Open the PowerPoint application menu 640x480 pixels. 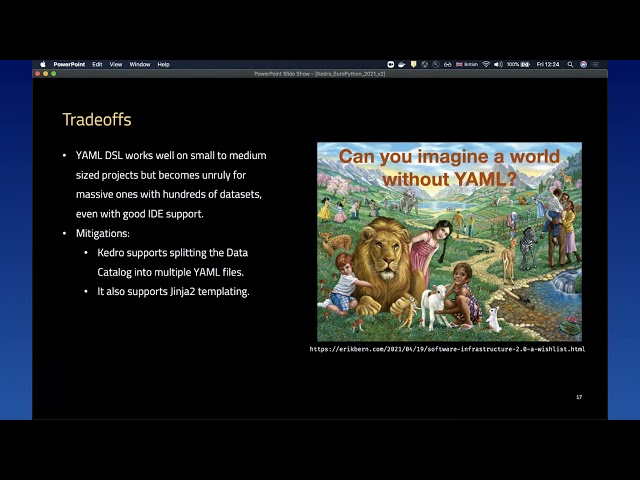[69, 64]
